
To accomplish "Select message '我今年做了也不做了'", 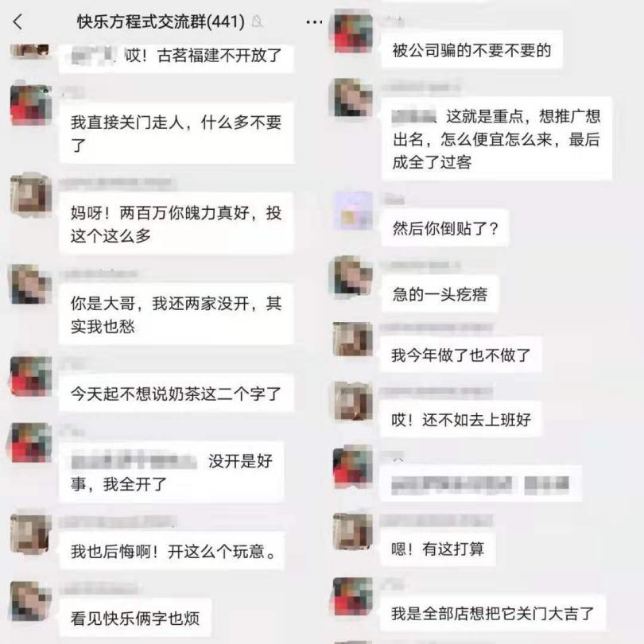I will coord(460,355).
